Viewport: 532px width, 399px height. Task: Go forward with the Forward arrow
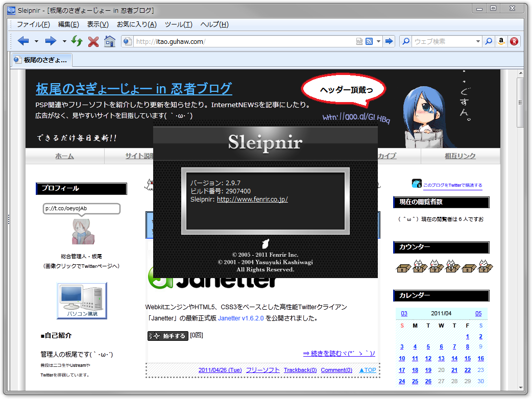51,41
